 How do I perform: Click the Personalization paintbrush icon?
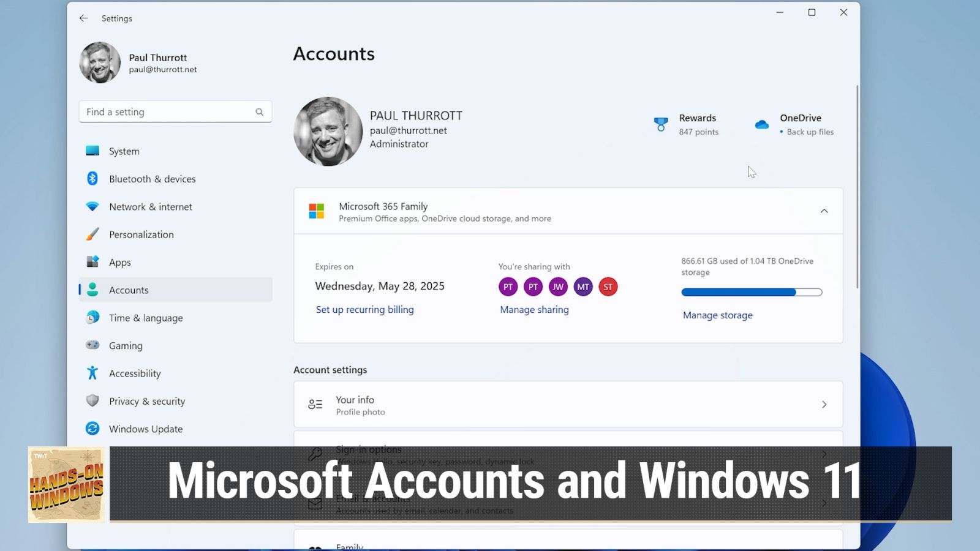point(92,234)
